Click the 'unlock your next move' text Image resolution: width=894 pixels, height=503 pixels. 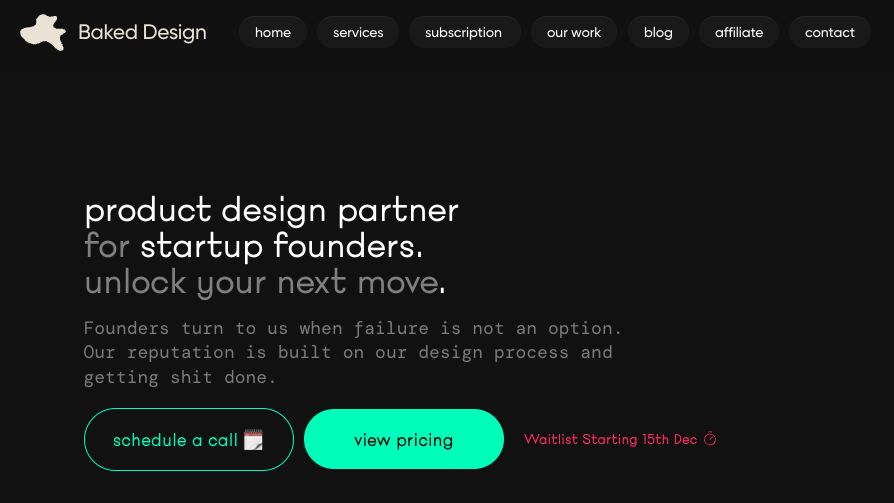261,282
